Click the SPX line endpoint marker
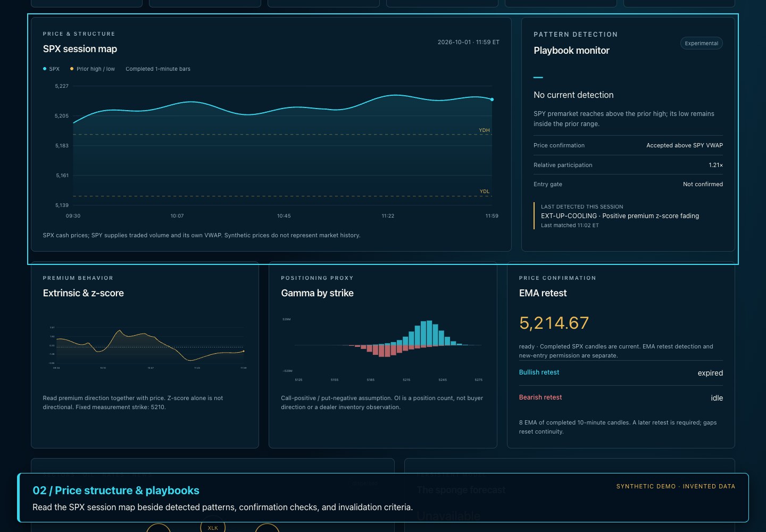The height and width of the screenshot is (532, 766). [x=492, y=99]
